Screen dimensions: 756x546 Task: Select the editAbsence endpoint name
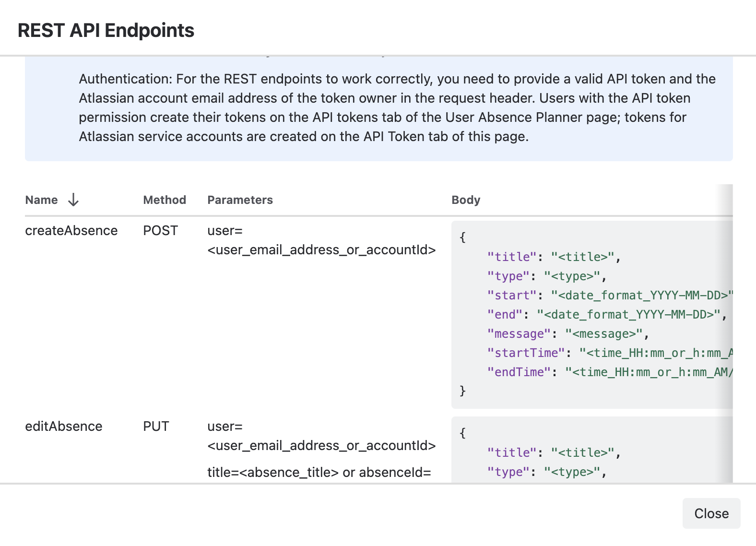click(64, 426)
